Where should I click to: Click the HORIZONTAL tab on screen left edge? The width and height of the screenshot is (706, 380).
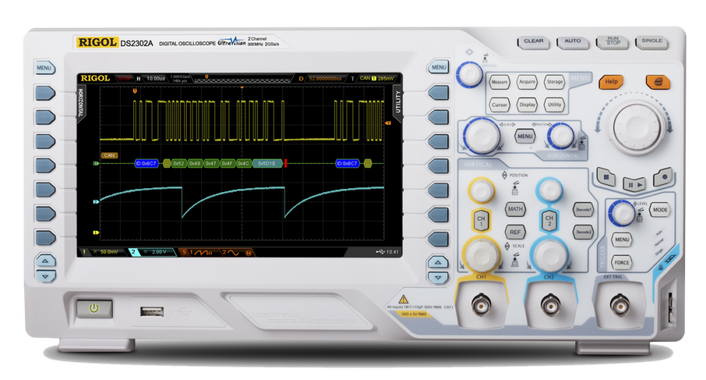tap(81, 103)
